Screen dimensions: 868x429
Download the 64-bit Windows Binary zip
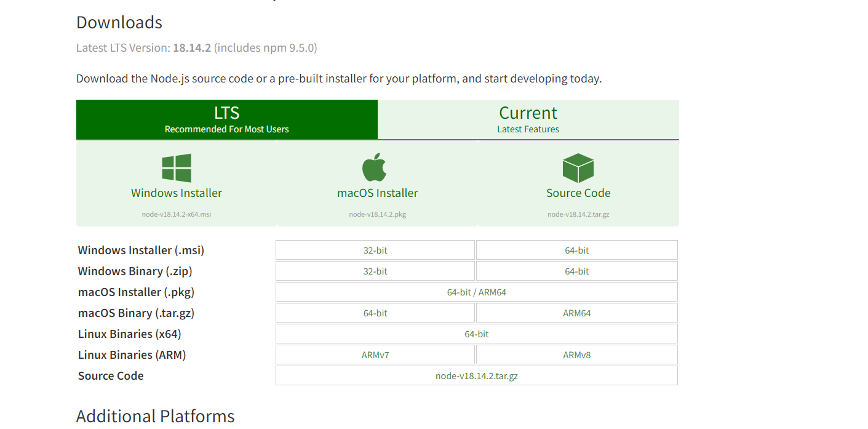(576, 271)
